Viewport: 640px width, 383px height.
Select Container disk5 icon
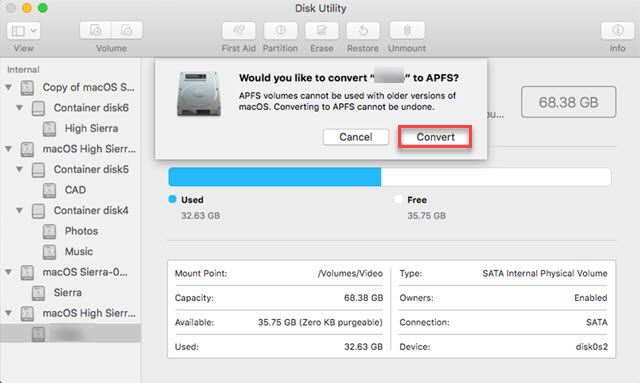tap(38, 169)
